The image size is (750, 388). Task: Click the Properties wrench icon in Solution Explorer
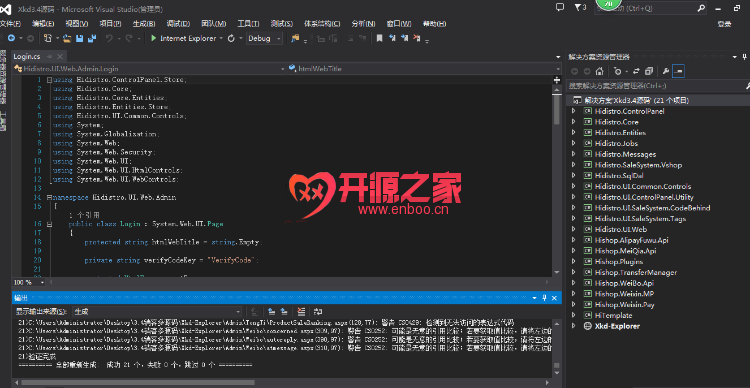665,71
